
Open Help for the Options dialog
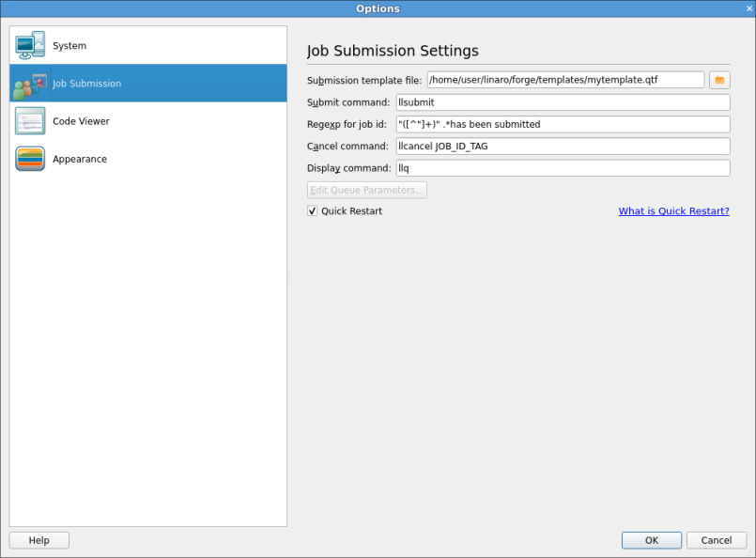click(x=39, y=540)
